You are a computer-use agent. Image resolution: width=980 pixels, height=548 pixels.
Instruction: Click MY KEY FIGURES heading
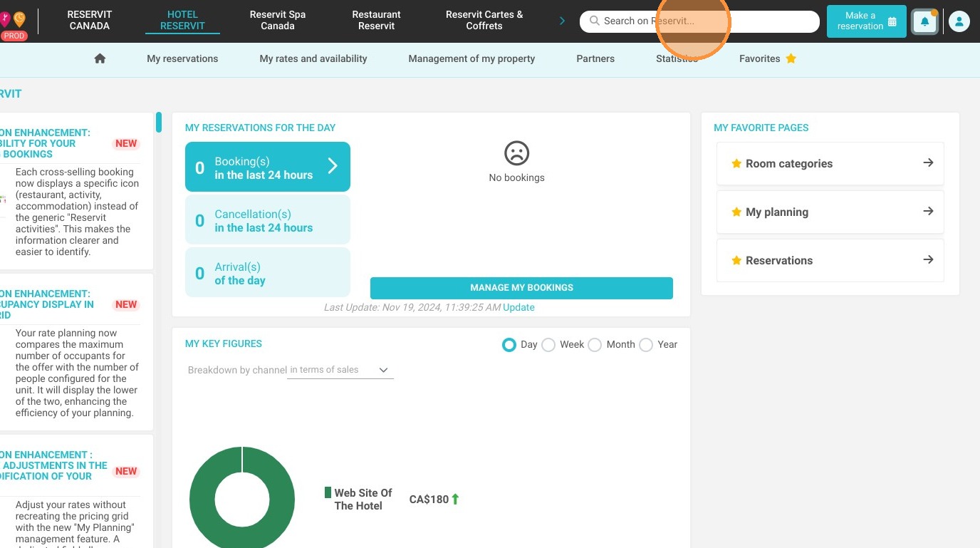point(224,343)
